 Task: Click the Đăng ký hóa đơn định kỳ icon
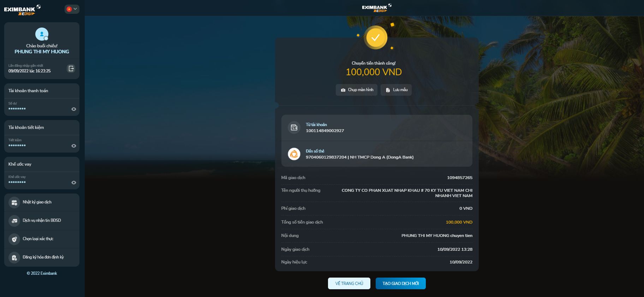coord(14,257)
